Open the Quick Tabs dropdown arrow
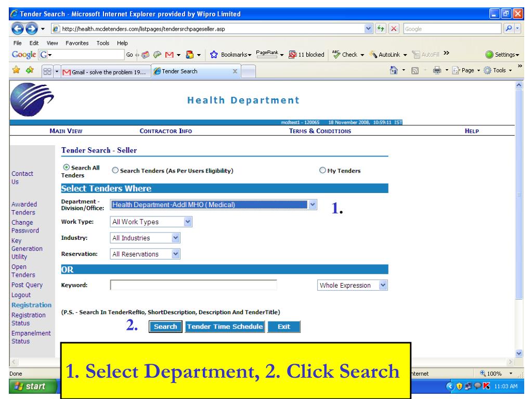The image size is (532, 399). (57, 71)
